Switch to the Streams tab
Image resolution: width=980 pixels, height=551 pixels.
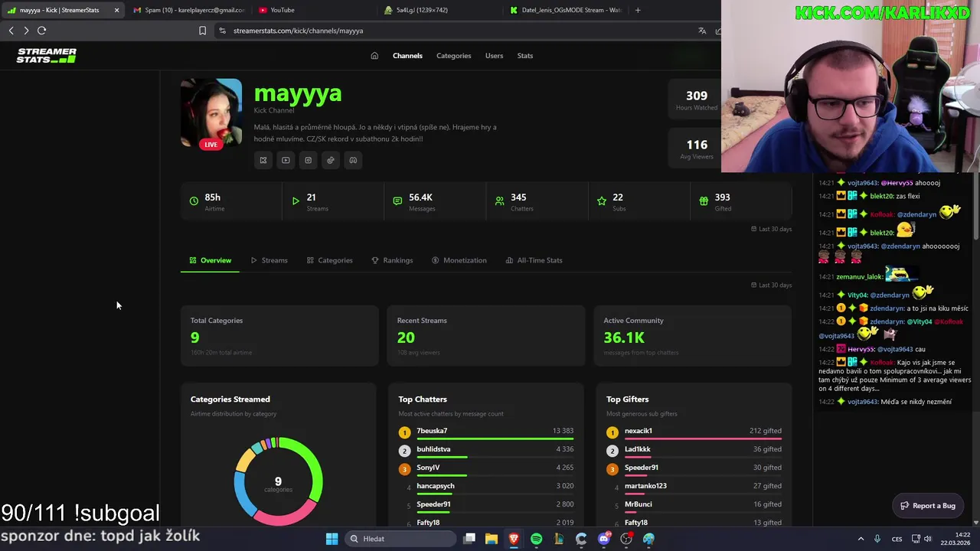pos(269,260)
